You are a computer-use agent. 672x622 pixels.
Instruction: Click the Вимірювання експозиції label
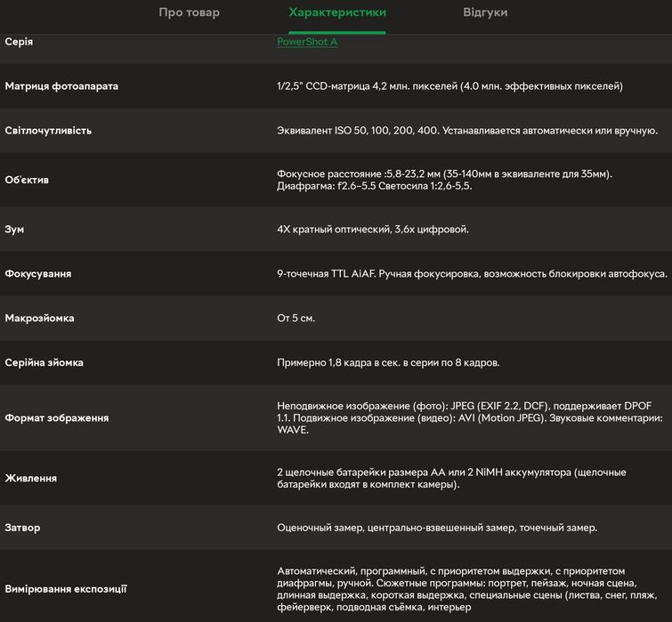(x=66, y=589)
